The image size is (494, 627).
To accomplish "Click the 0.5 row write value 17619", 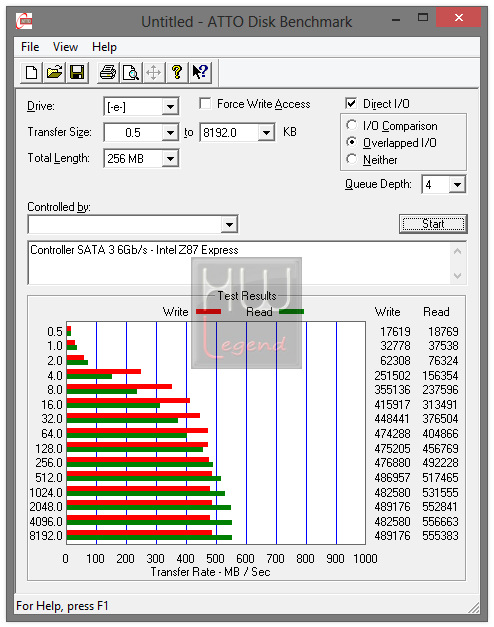I will pos(395,331).
